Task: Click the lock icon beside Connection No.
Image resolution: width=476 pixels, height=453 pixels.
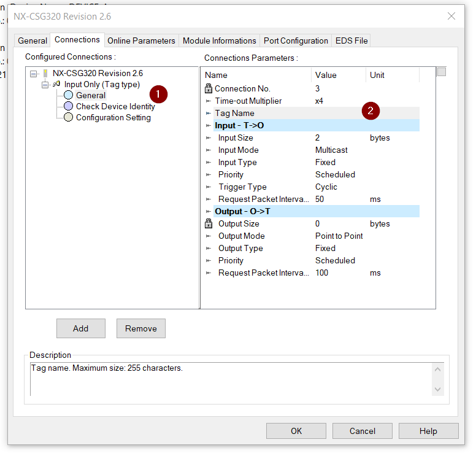Action: (x=209, y=88)
